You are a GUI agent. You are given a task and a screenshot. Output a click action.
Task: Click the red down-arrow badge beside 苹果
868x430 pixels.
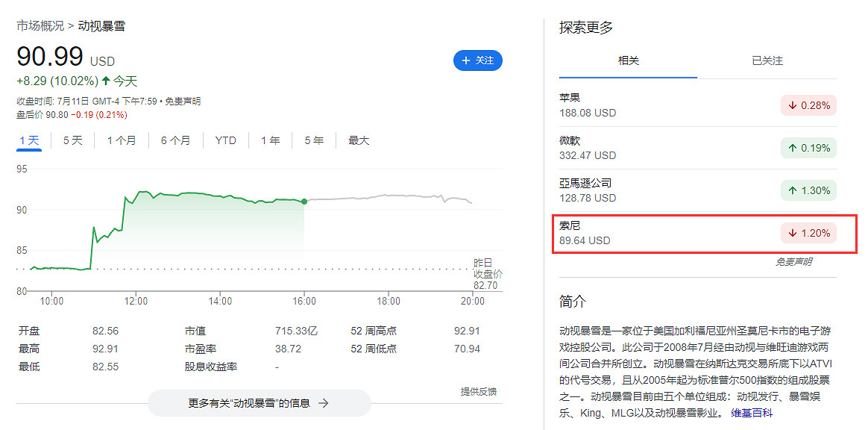808,105
